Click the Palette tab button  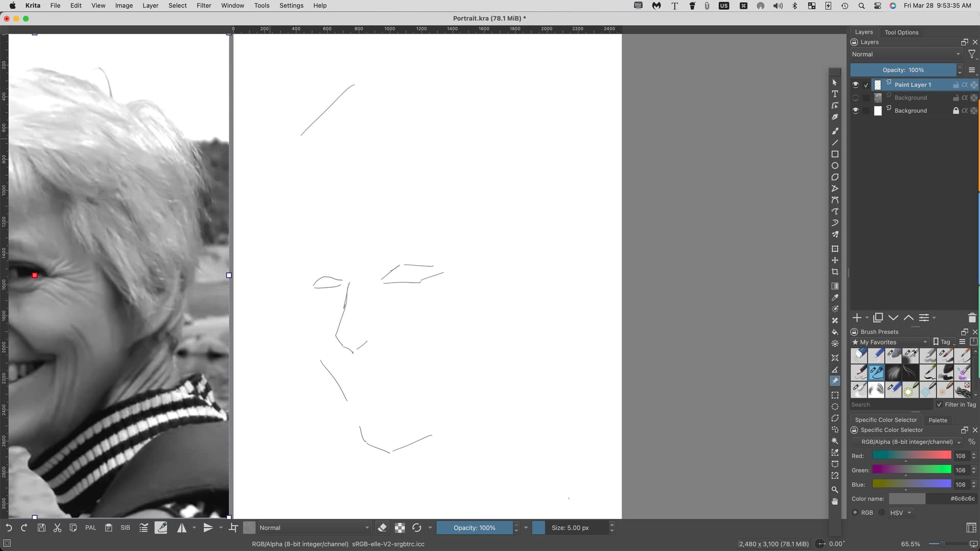(938, 420)
